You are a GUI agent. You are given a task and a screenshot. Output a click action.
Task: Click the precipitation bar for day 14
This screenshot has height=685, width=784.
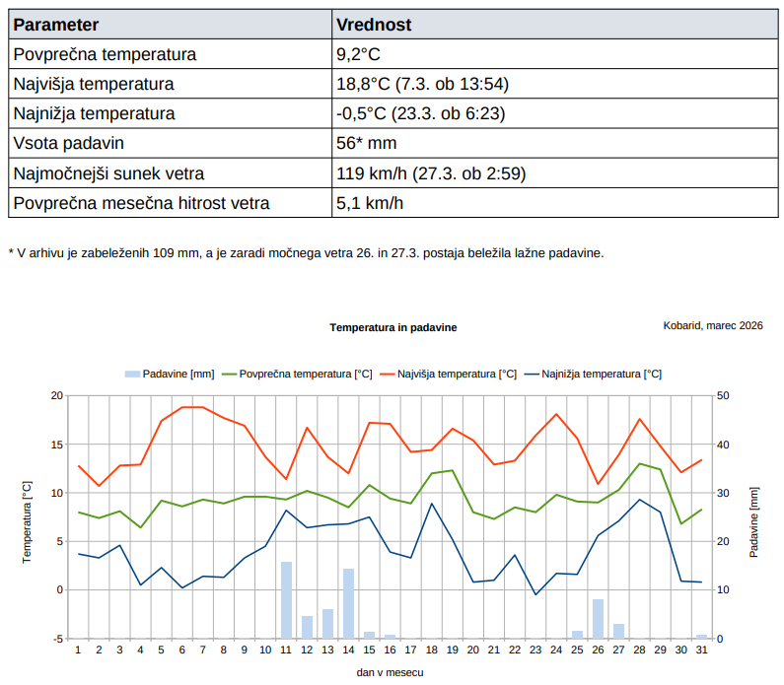348,603
